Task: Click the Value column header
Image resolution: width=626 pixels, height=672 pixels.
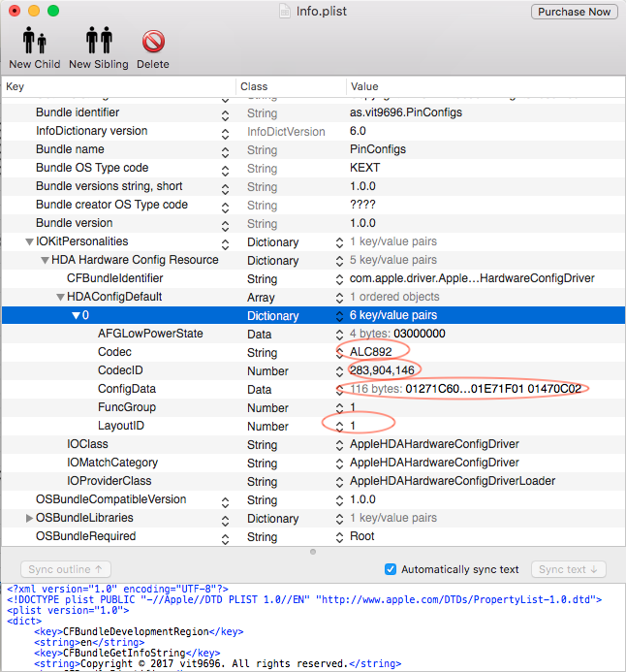Action: coord(485,86)
